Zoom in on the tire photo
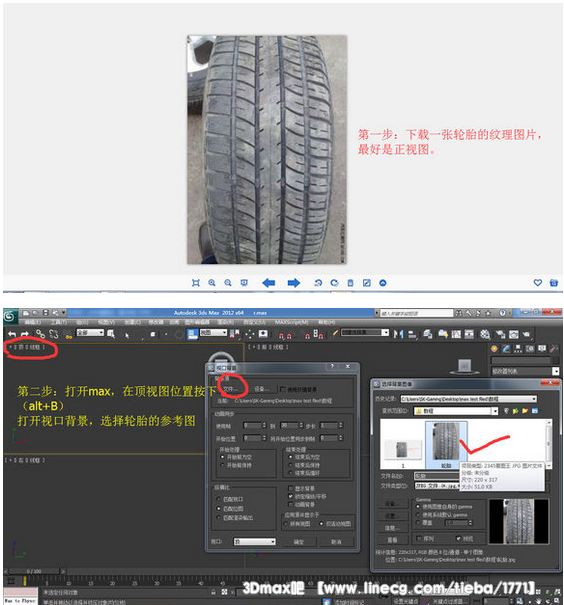 point(212,283)
